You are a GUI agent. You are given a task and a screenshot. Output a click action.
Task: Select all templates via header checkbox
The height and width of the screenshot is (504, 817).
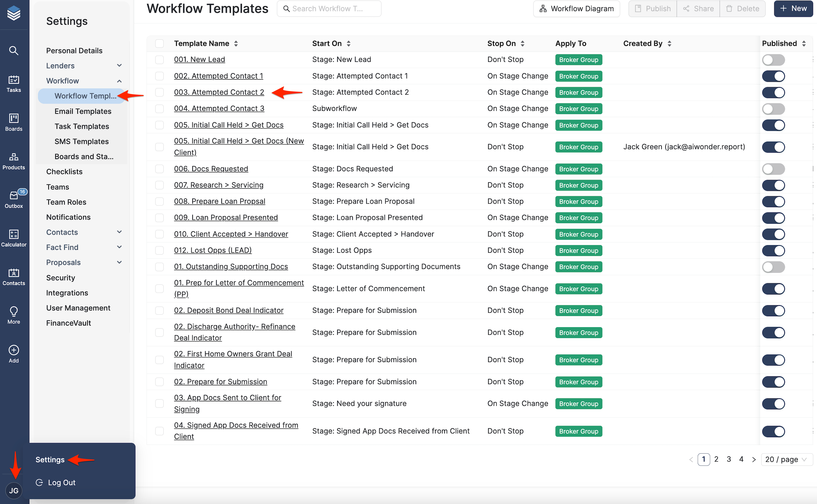pyautogui.click(x=160, y=44)
